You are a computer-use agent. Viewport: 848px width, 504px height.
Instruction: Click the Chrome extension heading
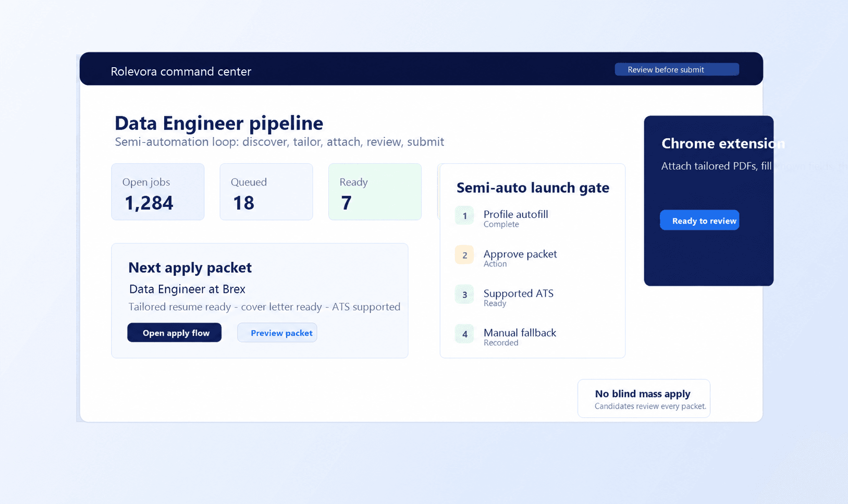click(x=723, y=143)
